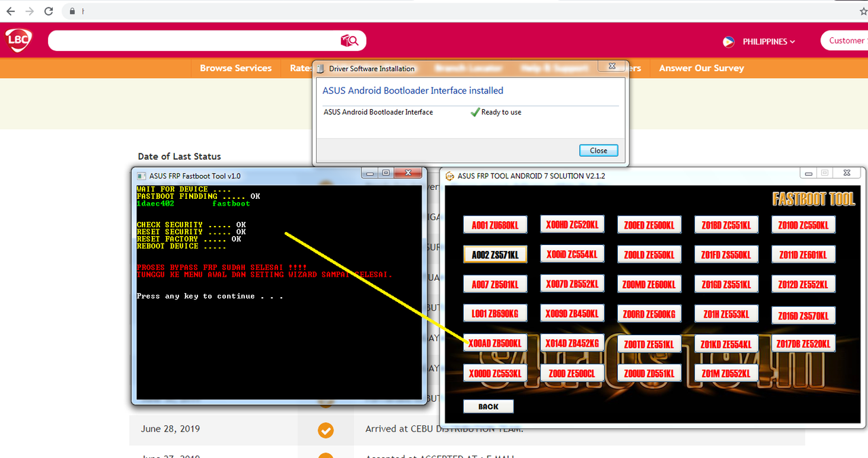Click 'June 28, 2019' date cell

pyautogui.click(x=170, y=429)
